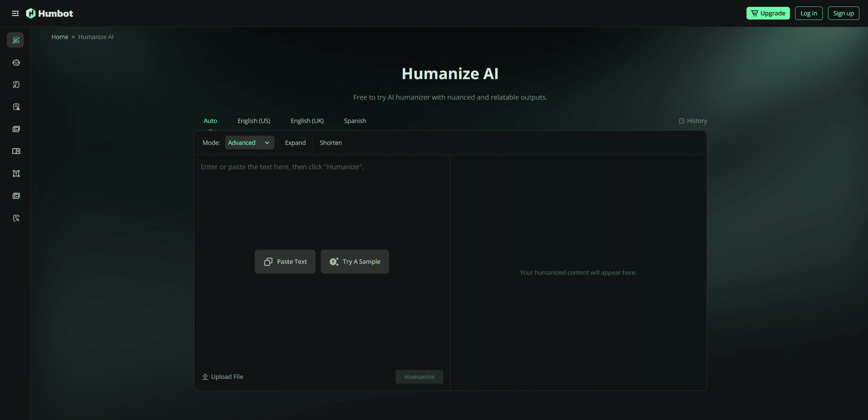This screenshot has height=420, width=868.
Task: Open the bottom document lookup sidebar icon
Action: click(16, 218)
